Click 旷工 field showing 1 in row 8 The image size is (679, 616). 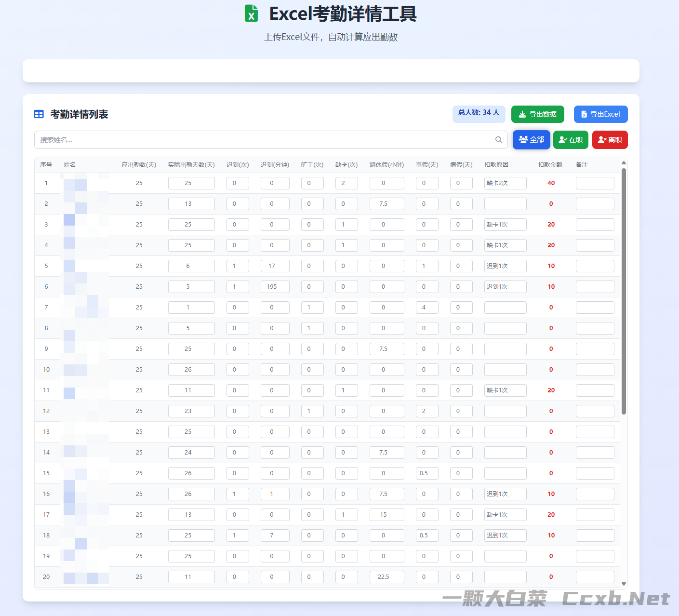(x=312, y=328)
